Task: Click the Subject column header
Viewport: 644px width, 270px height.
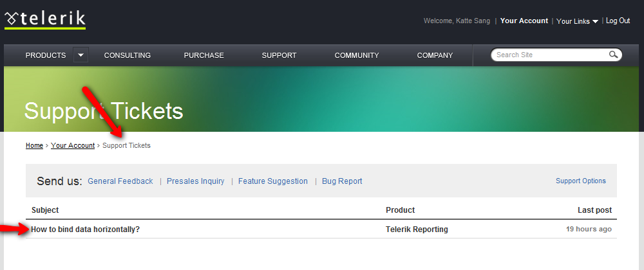Action: [x=45, y=210]
